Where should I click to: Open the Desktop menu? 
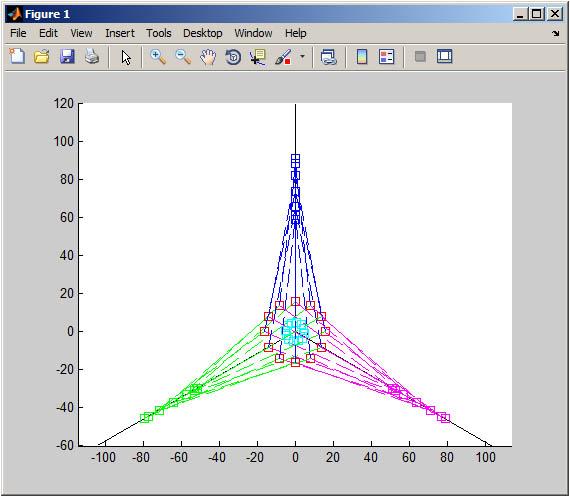(202, 33)
